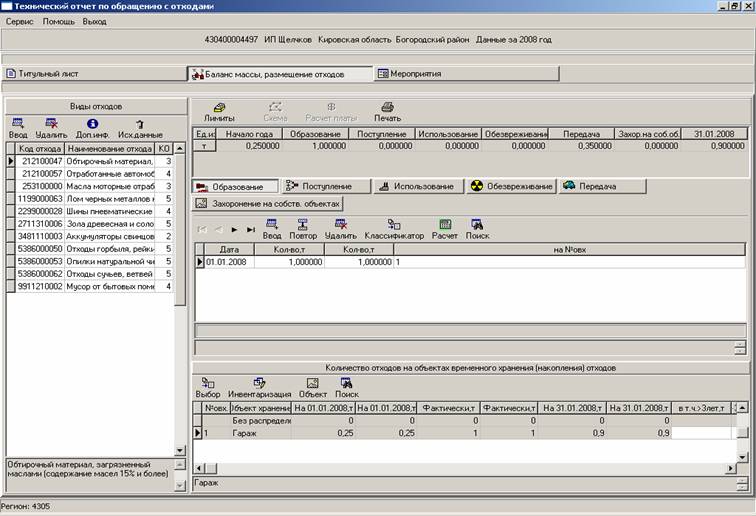Select the Обезвреживание button
Screen dimensions: 756x516
pyautogui.click(x=510, y=186)
